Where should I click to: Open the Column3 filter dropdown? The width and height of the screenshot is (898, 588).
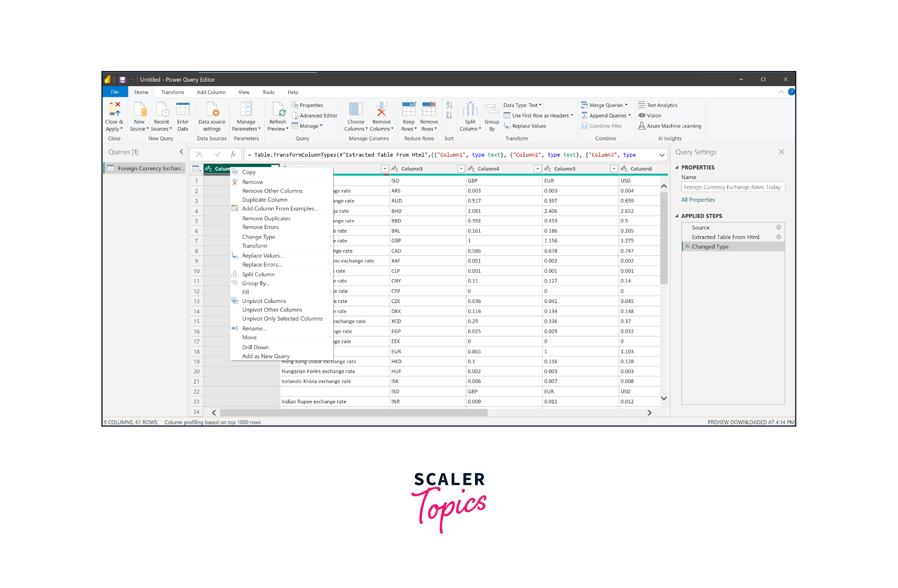pos(461,169)
